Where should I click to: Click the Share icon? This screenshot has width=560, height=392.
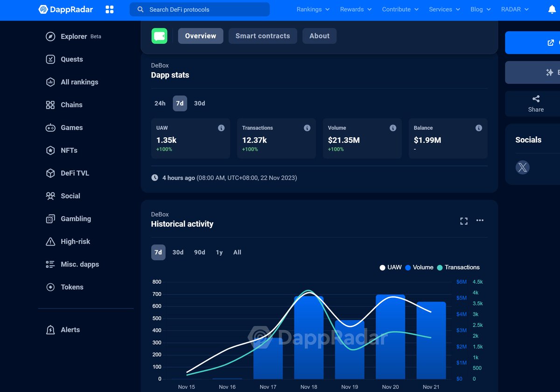tap(536, 99)
